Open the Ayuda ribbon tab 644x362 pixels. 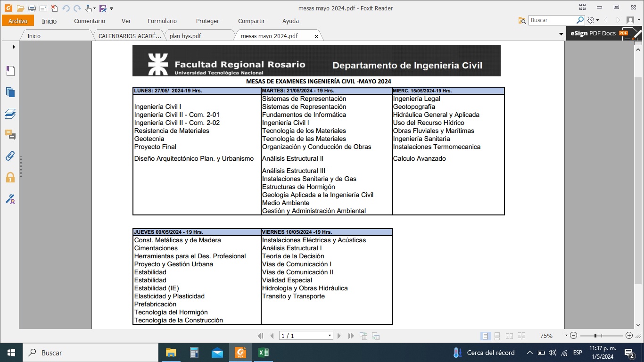pos(290,21)
